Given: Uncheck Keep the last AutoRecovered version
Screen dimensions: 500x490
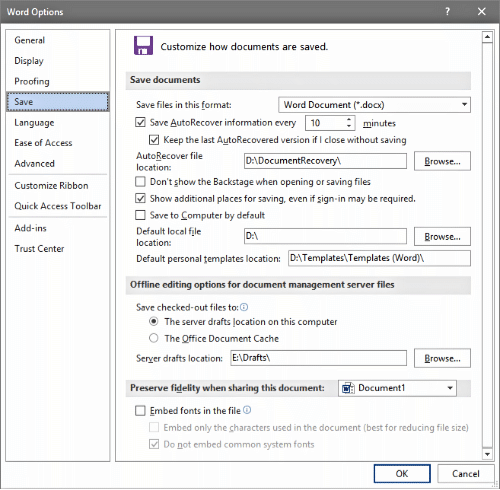Looking at the screenshot, I should pyautogui.click(x=154, y=140).
